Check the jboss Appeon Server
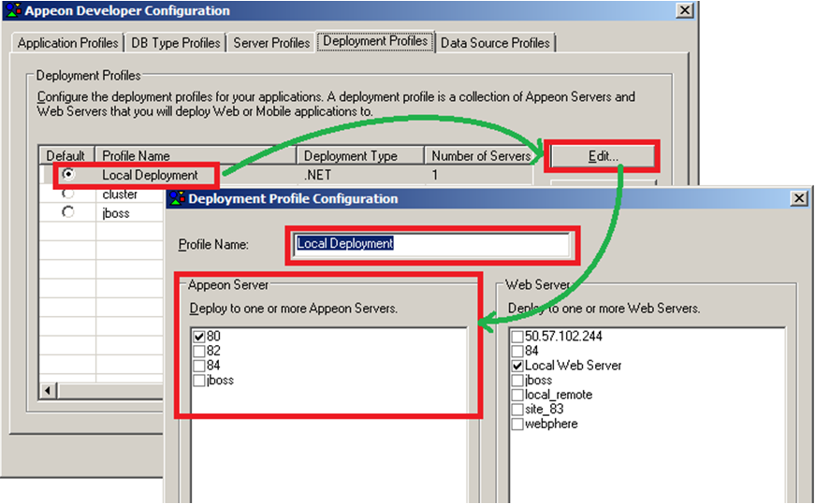This screenshot has height=504, width=815. tap(199, 381)
